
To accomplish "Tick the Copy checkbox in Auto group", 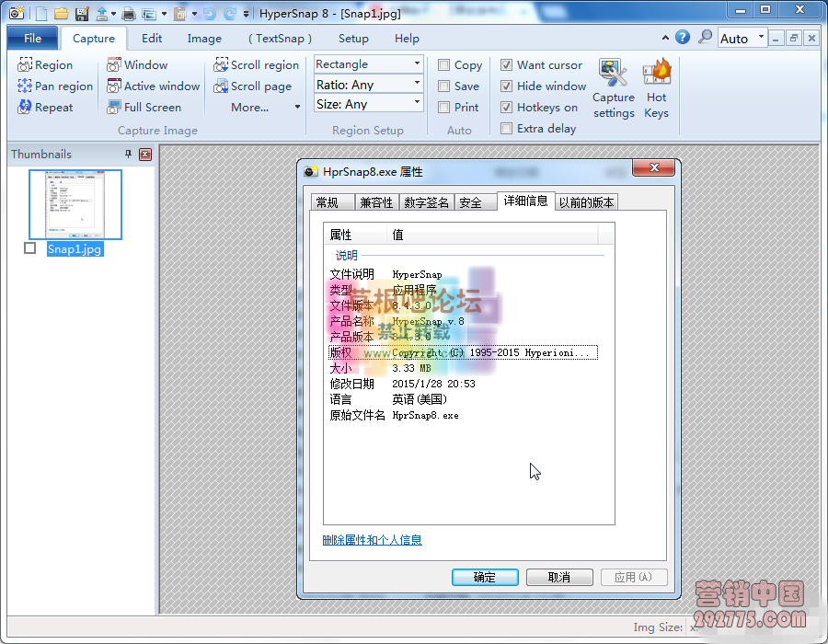I will point(444,65).
